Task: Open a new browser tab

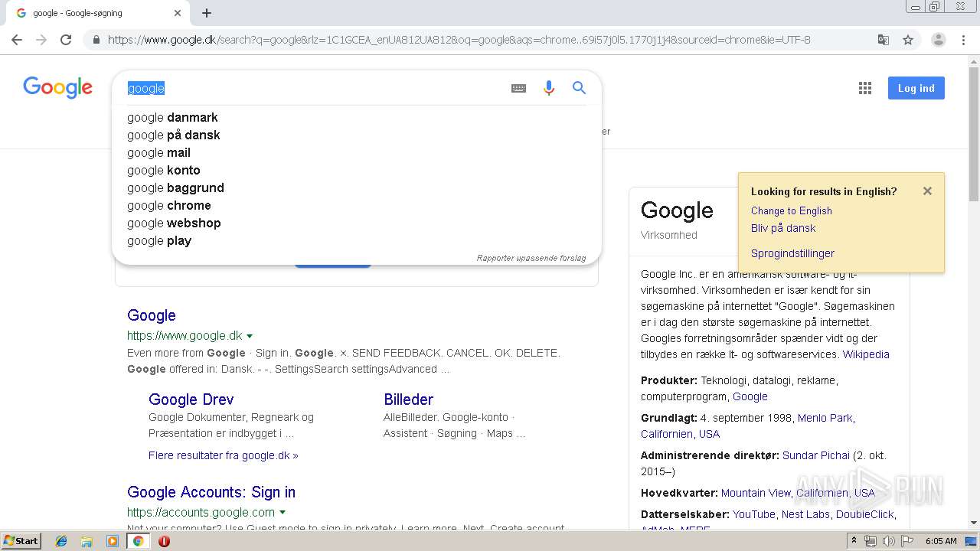Action: pos(207,13)
